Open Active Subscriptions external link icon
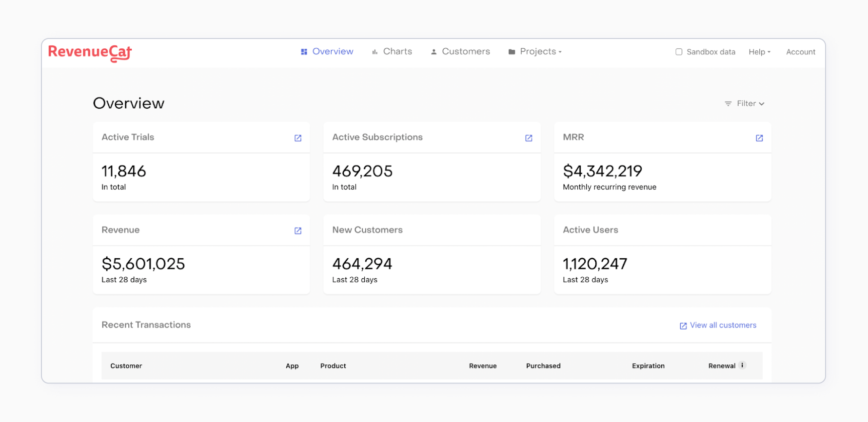868x422 pixels. point(529,138)
